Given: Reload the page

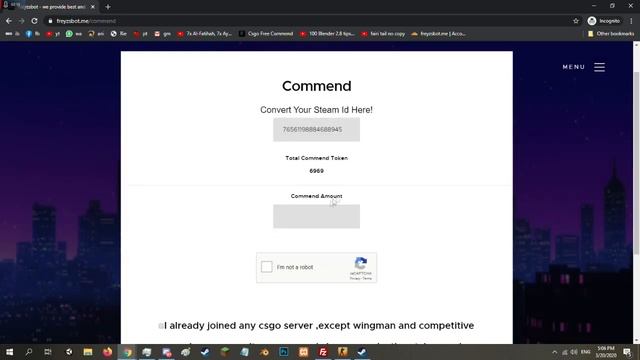Looking at the screenshot, I should pyautogui.click(x=34, y=21).
